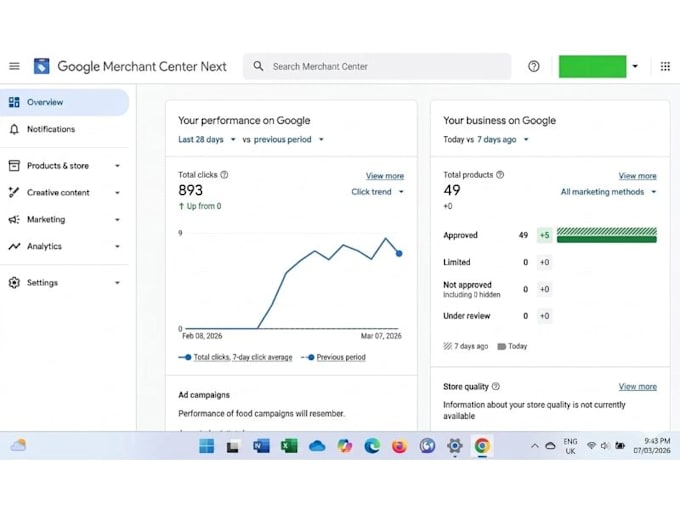Screen dimensions: 680x510
Task: Open the hamburger main menu
Action: (x=14, y=66)
